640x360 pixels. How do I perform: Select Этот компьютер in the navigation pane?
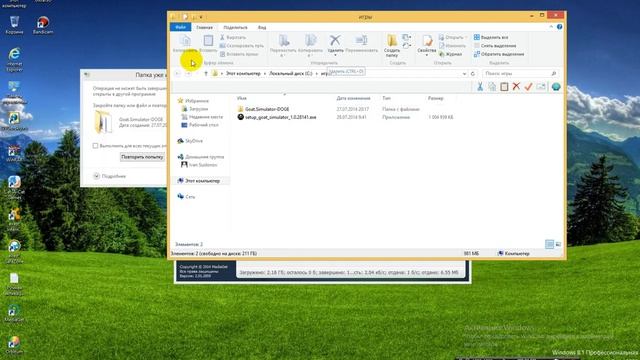click(199, 180)
